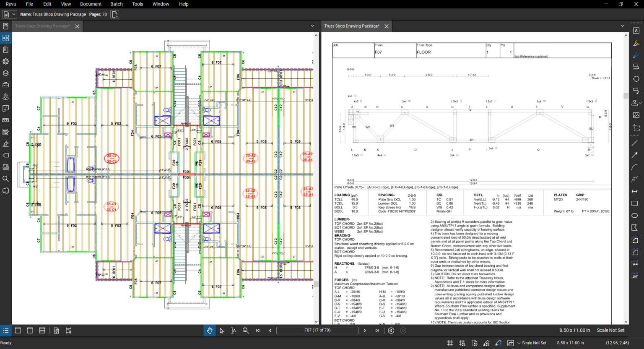Open the Properties gear panel
This screenshot has height=349, width=644.
pos(5,61)
